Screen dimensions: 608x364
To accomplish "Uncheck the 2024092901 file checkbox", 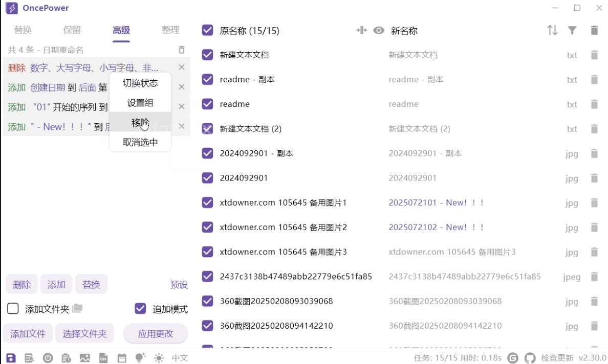I will 207,178.
